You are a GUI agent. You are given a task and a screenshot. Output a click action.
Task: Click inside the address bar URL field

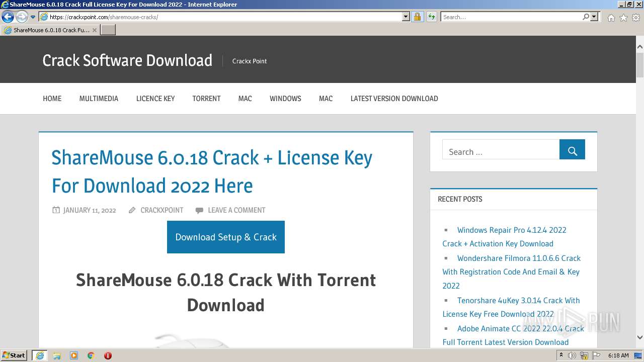[225, 17]
